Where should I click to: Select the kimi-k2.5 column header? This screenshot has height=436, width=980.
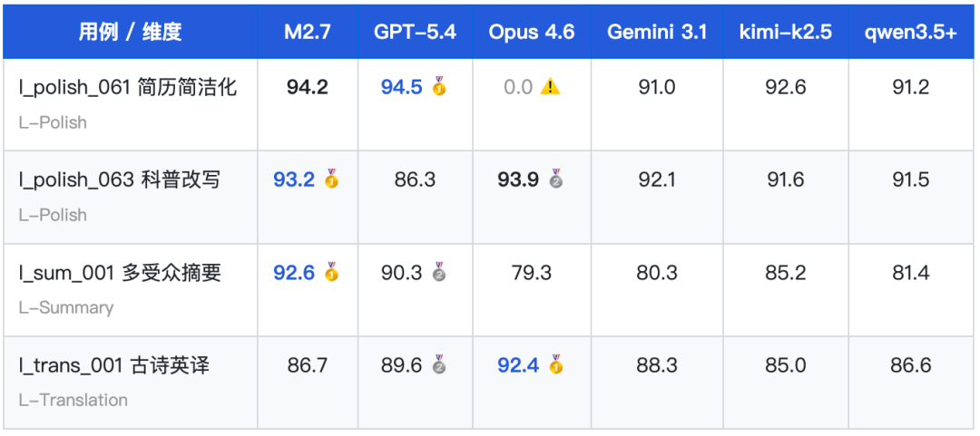(x=786, y=33)
